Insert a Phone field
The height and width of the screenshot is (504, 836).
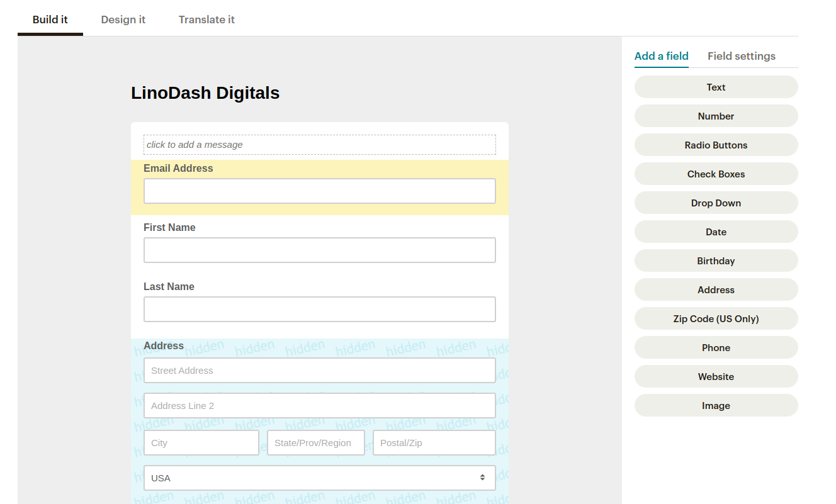pyautogui.click(x=716, y=347)
